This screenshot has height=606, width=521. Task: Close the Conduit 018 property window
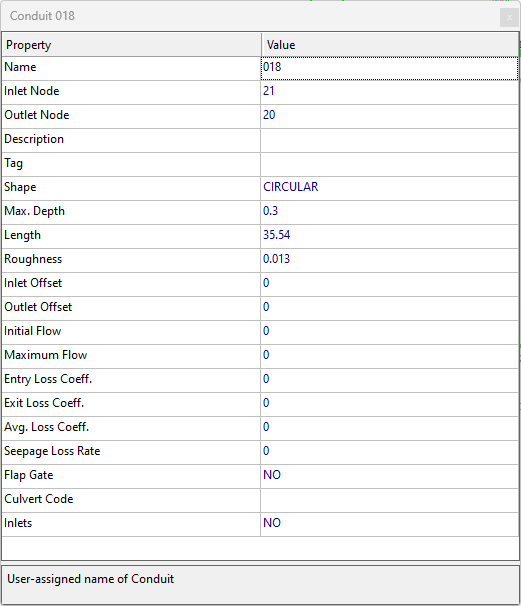(x=509, y=17)
